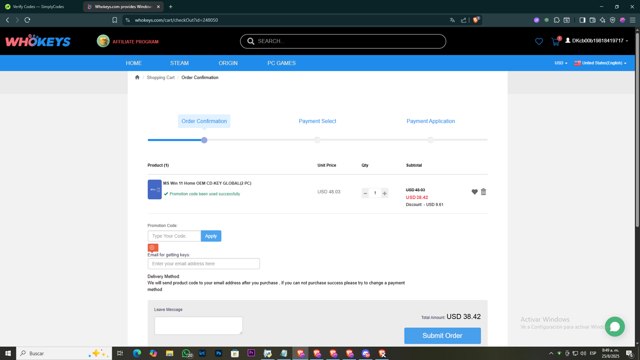This screenshot has height=360, width=640.
Task: Open WhatsApp from the taskbar
Action: 186,353
